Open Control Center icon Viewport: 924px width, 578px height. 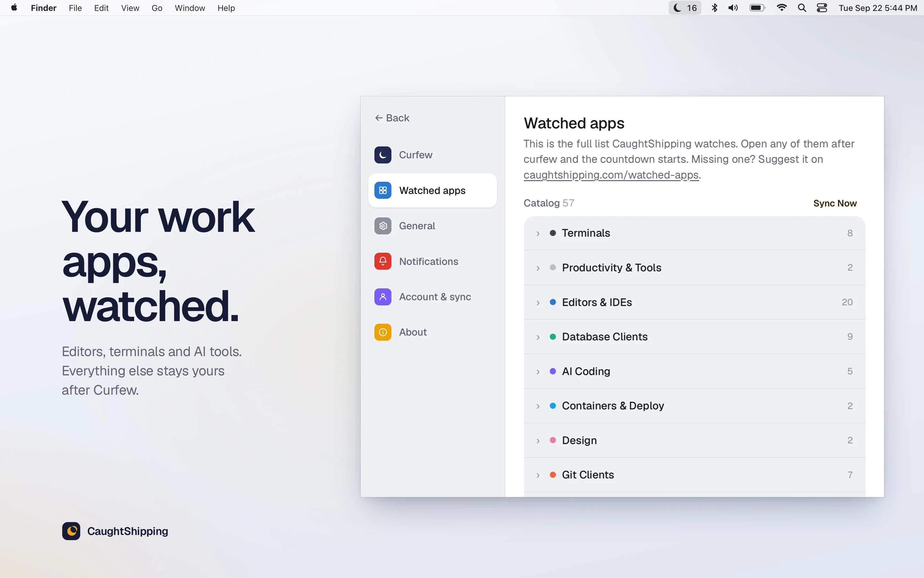(x=822, y=8)
